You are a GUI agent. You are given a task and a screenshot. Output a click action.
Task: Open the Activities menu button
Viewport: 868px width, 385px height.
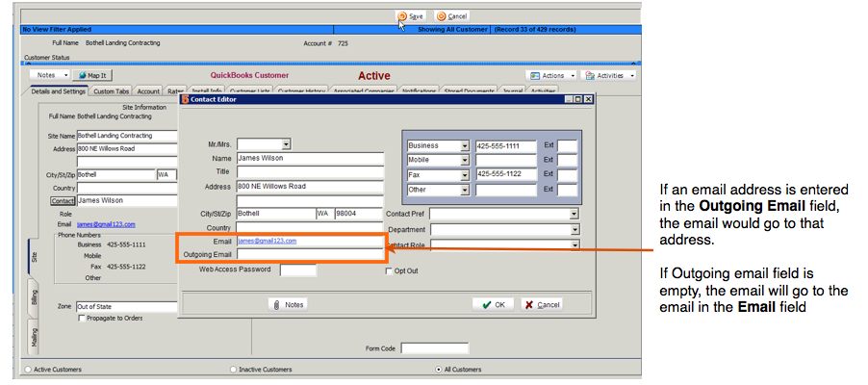pos(609,75)
